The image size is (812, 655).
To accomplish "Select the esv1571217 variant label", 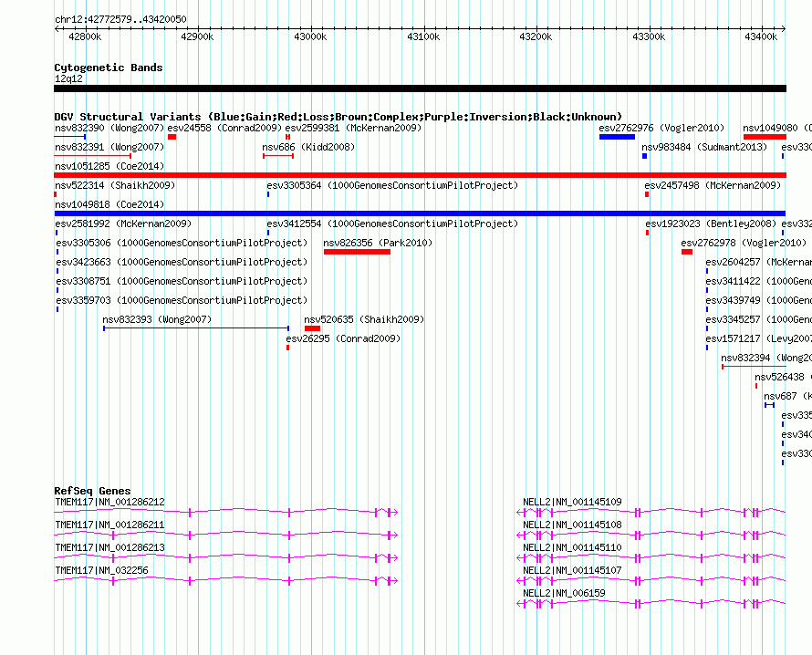I will click(759, 338).
